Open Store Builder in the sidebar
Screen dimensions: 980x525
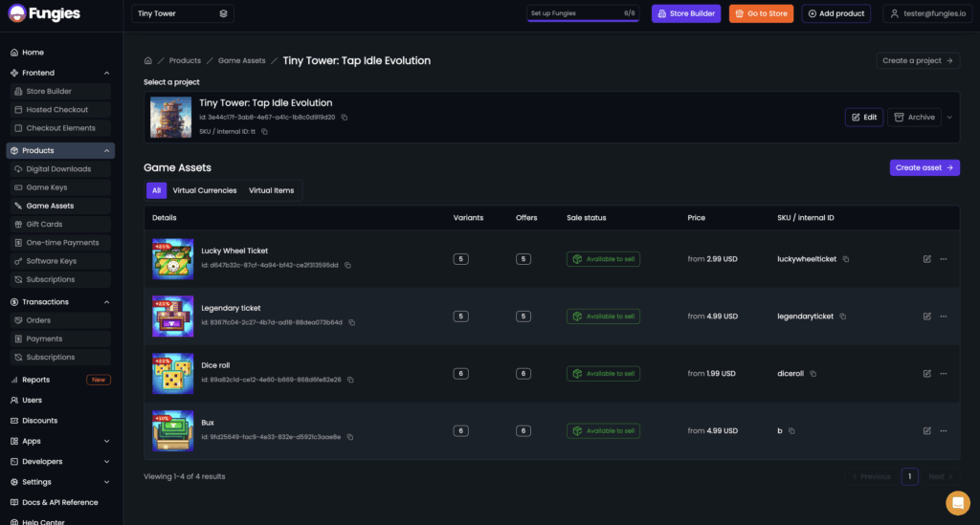click(60, 91)
